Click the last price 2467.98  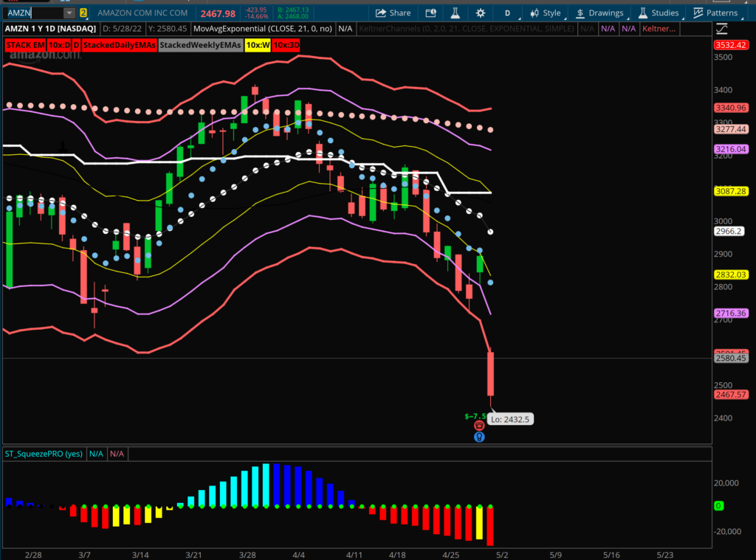click(218, 14)
